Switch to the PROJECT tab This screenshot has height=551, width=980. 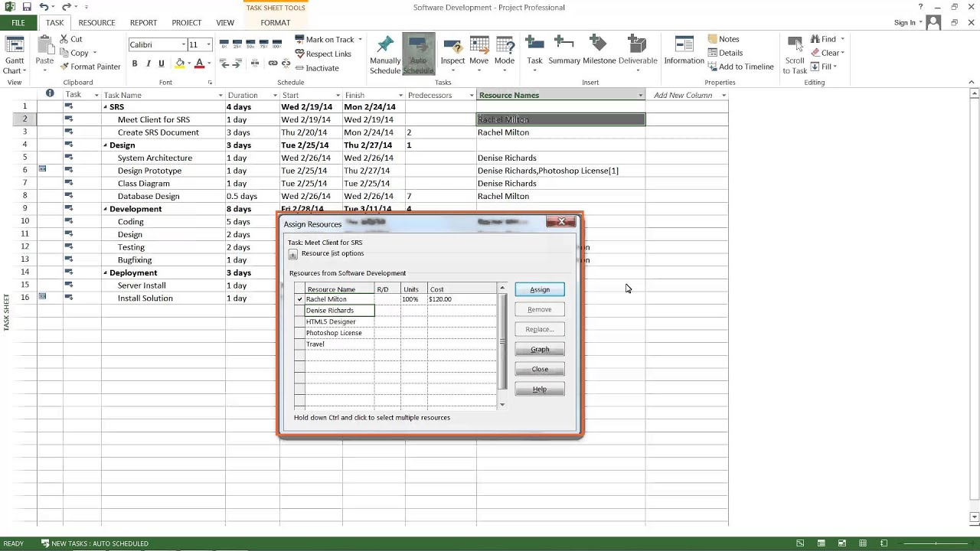(x=187, y=23)
